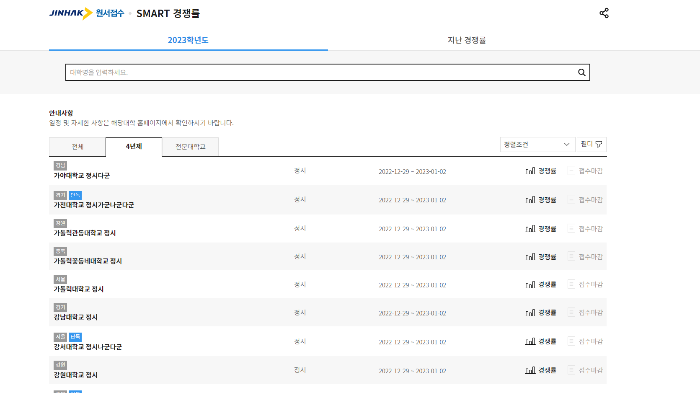Click 접수마감 in 가톨릭대학교 row

[585, 284]
